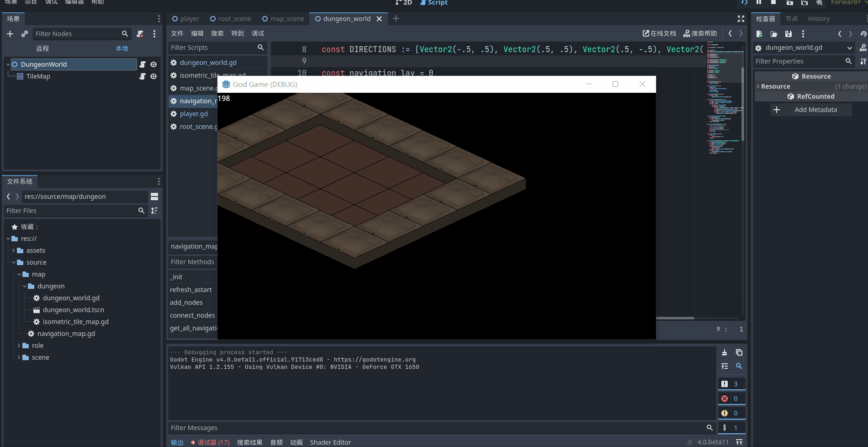Instantiate a child scene via the link icon
Image resolution: width=868 pixels, height=447 pixels.
pyautogui.click(x=24, y=33)
